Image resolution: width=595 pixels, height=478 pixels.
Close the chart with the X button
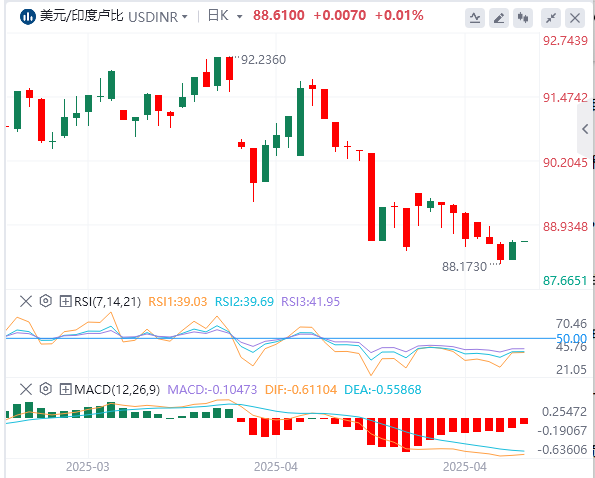point(575,18)
